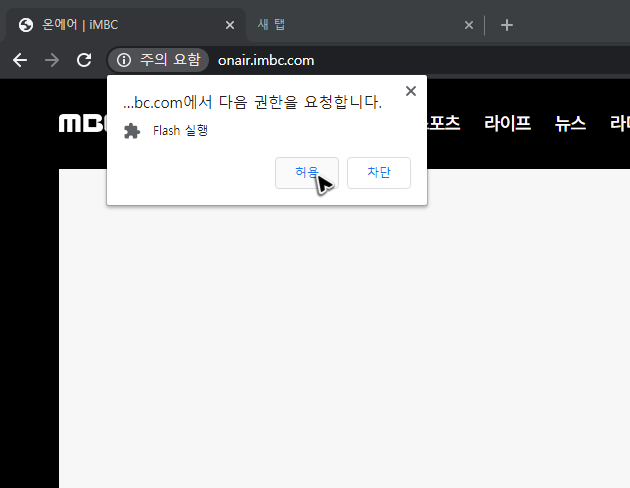The width and height of the screenshot is (630, 488).
Task: Reload the onair.imbc.com page
Action: click(84, 60)
